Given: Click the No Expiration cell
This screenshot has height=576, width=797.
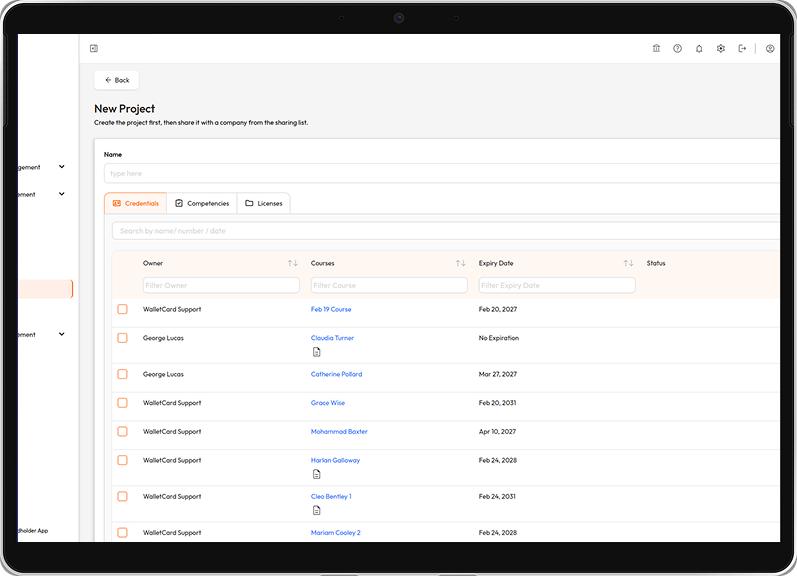Looking at the screenshot, I should coord(499,338).
